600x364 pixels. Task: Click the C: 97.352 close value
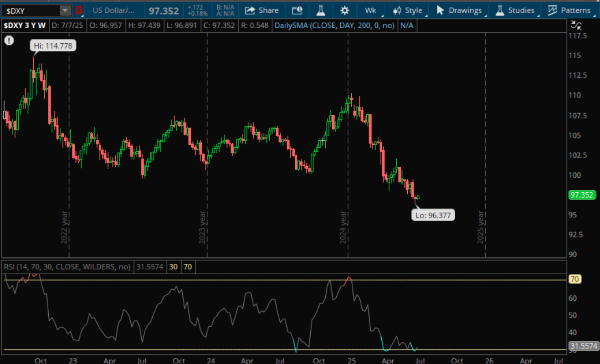coord(219,26)
